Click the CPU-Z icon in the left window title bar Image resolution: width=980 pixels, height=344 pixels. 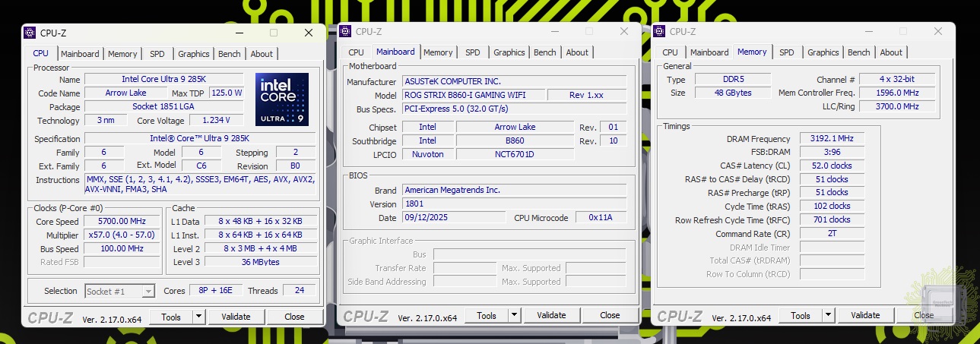[x=30, y=33]
